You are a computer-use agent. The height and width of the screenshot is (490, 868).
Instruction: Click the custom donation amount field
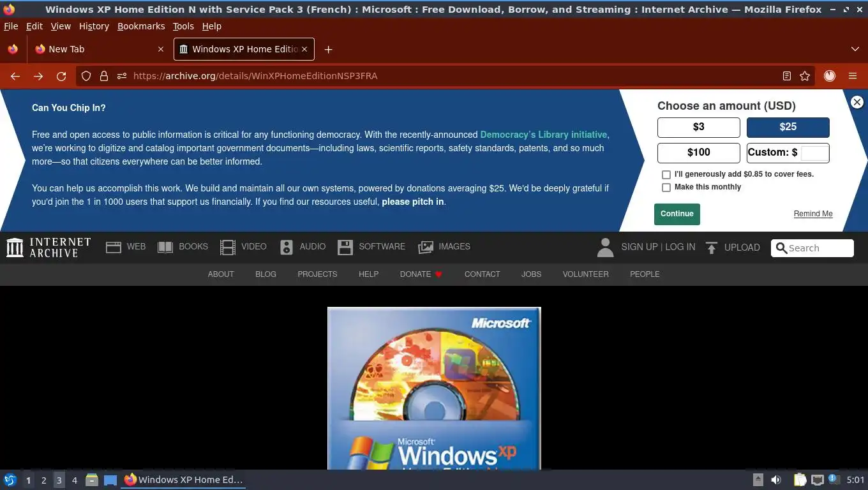point(814,152)
